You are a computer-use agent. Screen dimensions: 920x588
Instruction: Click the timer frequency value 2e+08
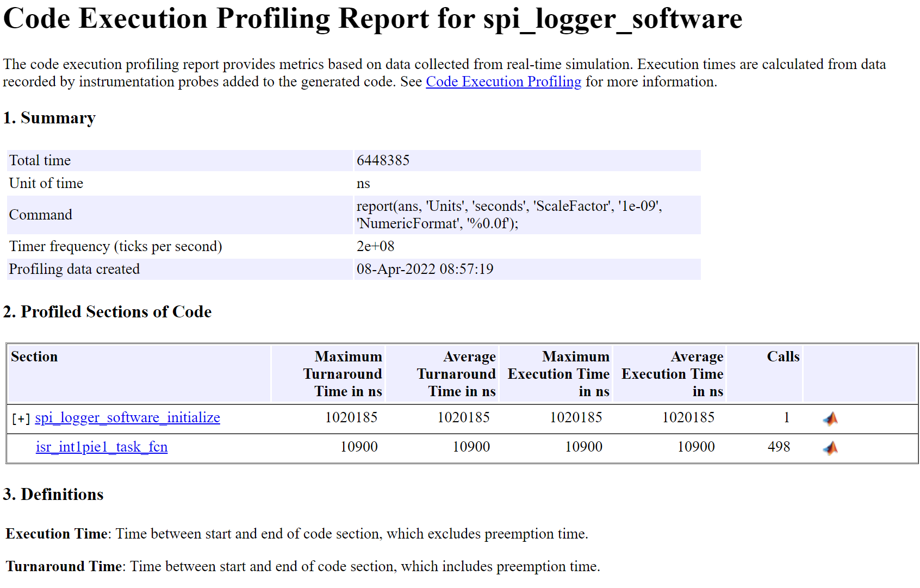375,246
